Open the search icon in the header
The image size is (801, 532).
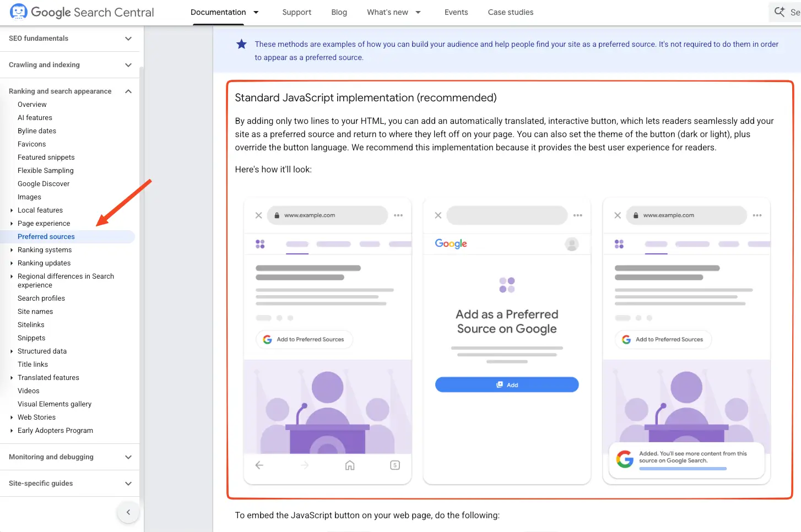780,12
